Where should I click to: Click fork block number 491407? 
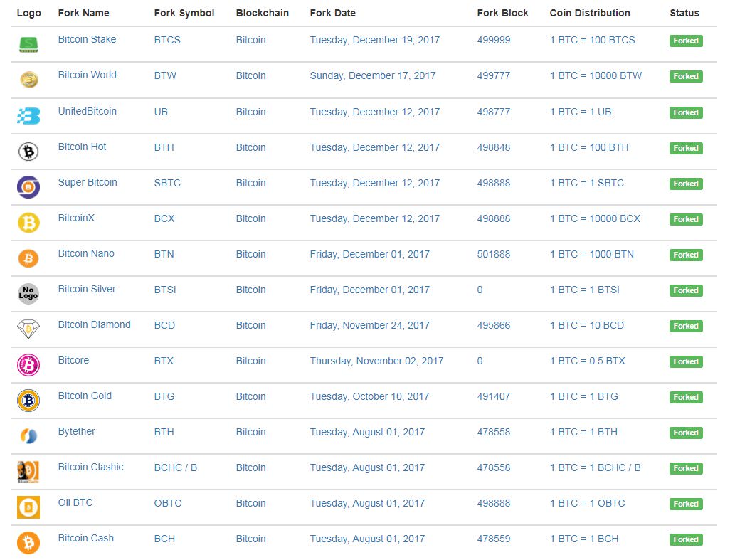[494, 396]
